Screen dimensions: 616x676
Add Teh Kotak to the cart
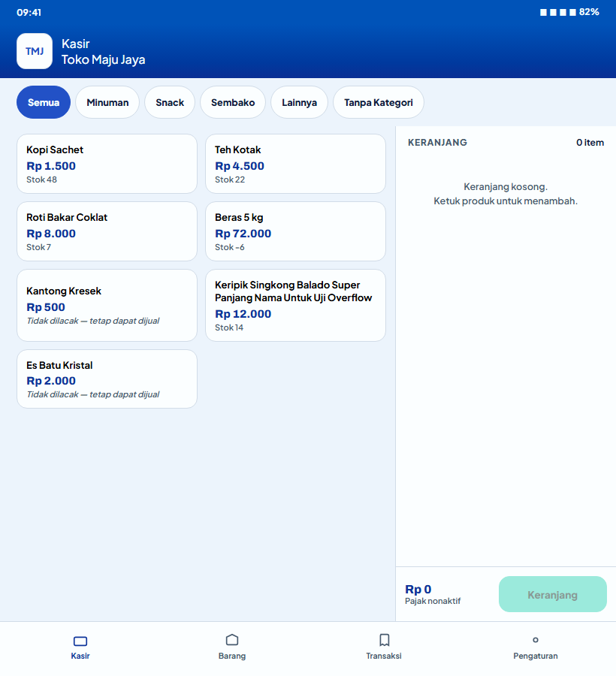tap(295, 164)
